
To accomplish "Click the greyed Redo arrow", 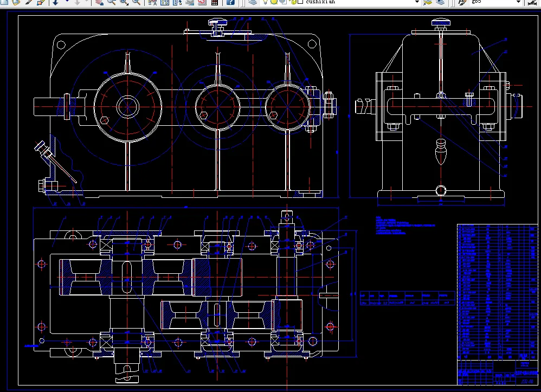I will [x=78, y=2].
